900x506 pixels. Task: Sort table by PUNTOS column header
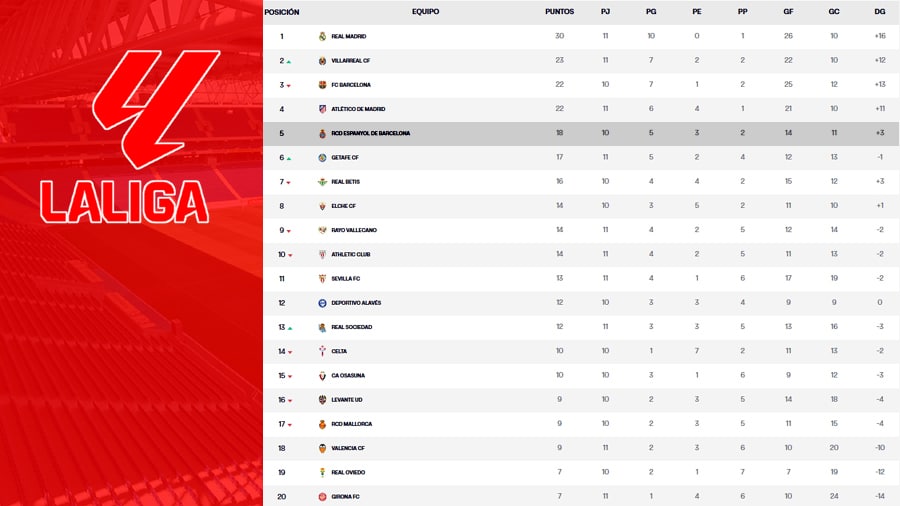559,12
